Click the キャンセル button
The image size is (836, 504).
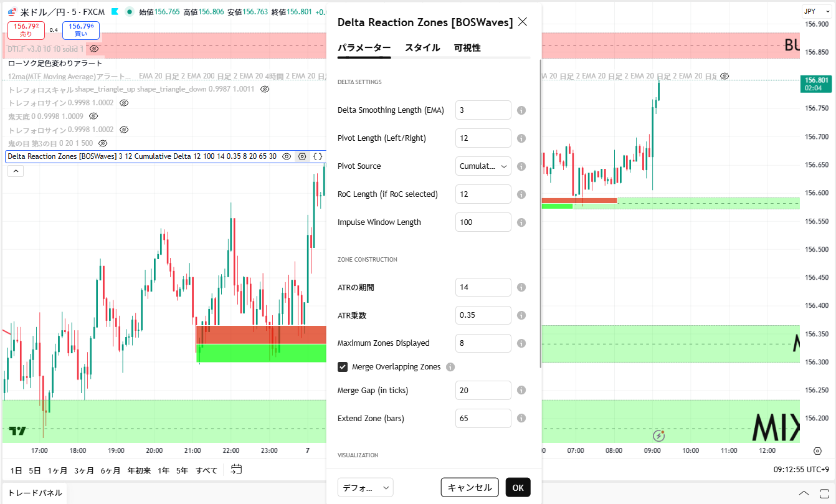coord(470,487)
